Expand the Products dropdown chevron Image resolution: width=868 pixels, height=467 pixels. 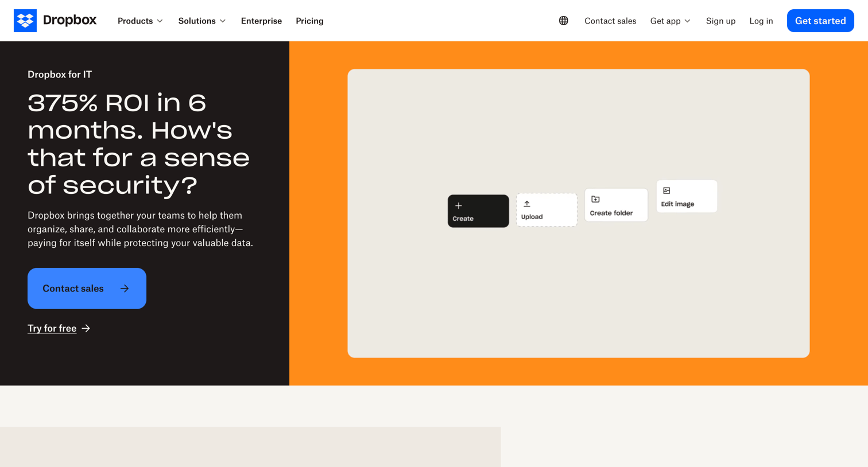point(160,21)
